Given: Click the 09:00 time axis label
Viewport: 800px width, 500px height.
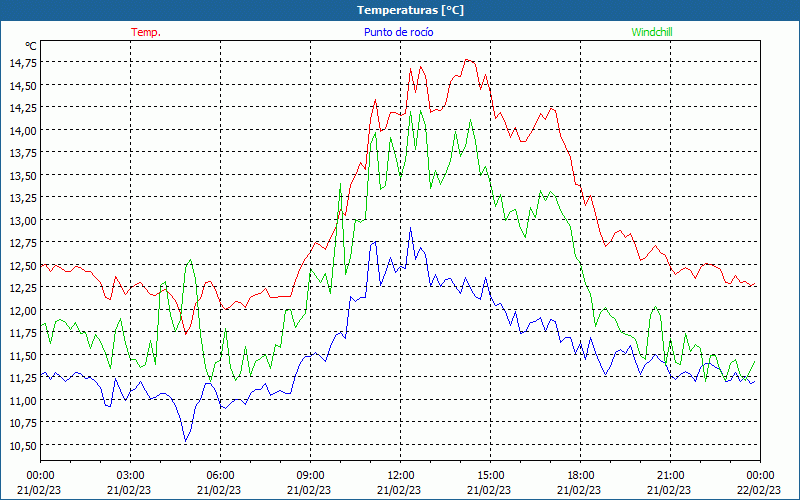Looking at the screenshot, I should 310,476.
